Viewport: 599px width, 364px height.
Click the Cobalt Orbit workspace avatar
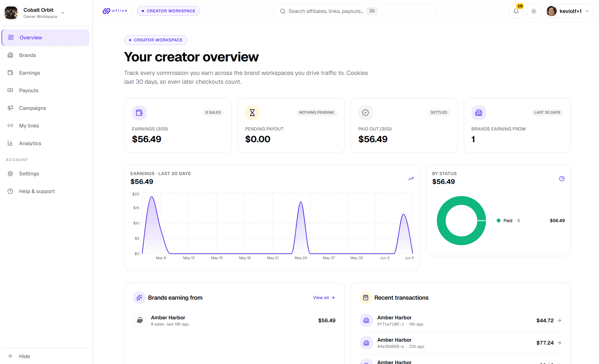(x=11, y=13)
